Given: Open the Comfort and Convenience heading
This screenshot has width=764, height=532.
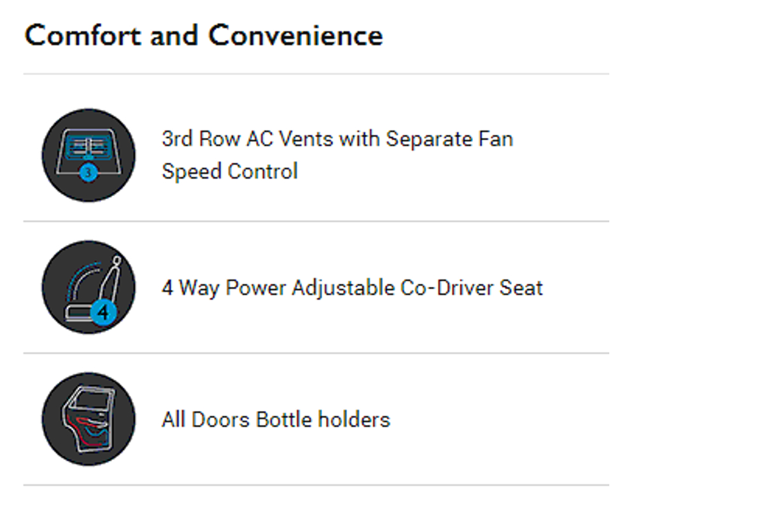Looking at the screenshot, I should click(204, 34).
